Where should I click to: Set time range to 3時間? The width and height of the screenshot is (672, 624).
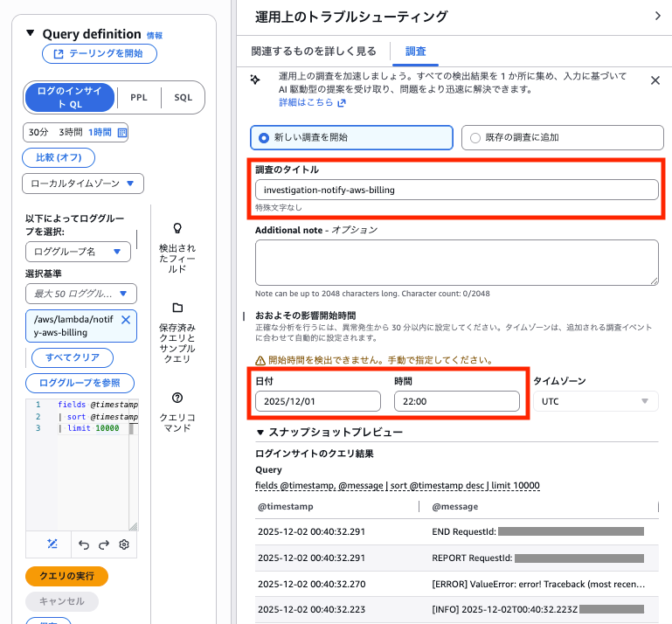[x=70, y=132]
